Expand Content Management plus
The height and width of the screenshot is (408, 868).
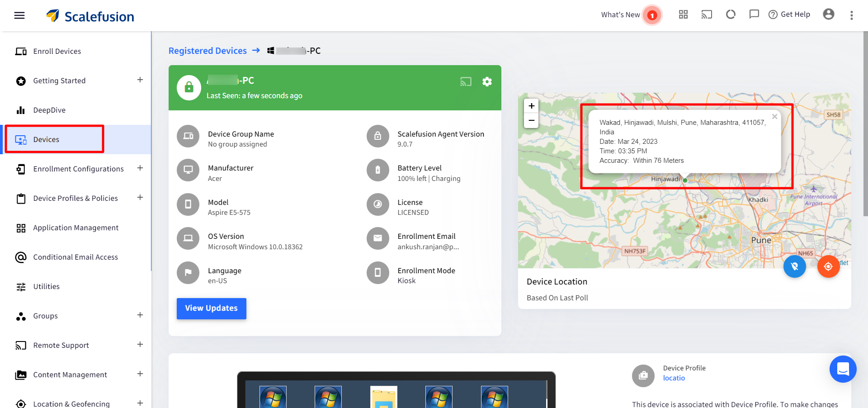click(140, 374)
